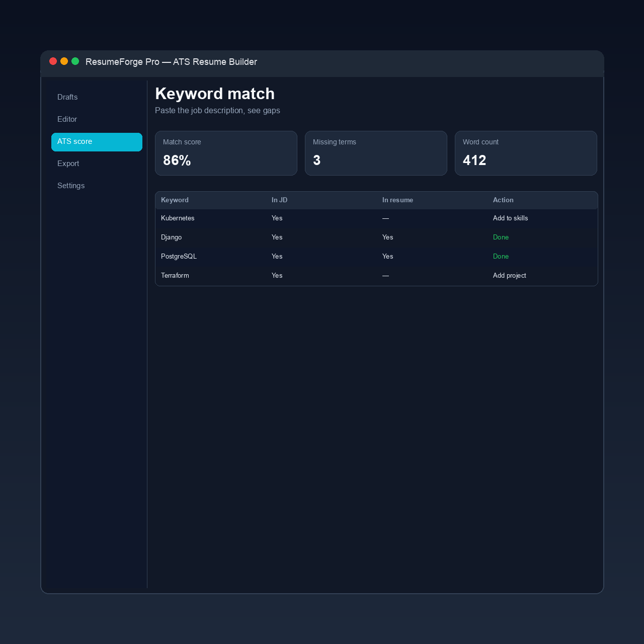The height and width of the screenshot is (644, 644).
Task: Click the Done status in PostgreSQL row
Action: (x=501, y=257)
